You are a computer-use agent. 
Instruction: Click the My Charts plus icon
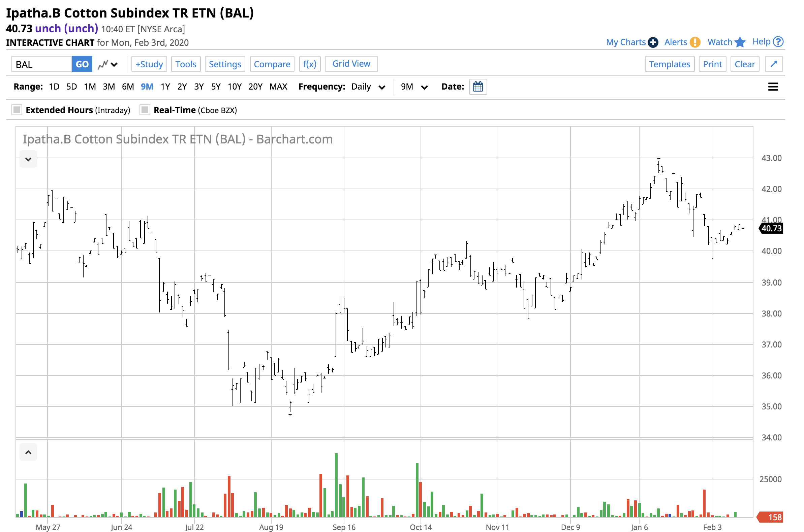coord(652,42)
